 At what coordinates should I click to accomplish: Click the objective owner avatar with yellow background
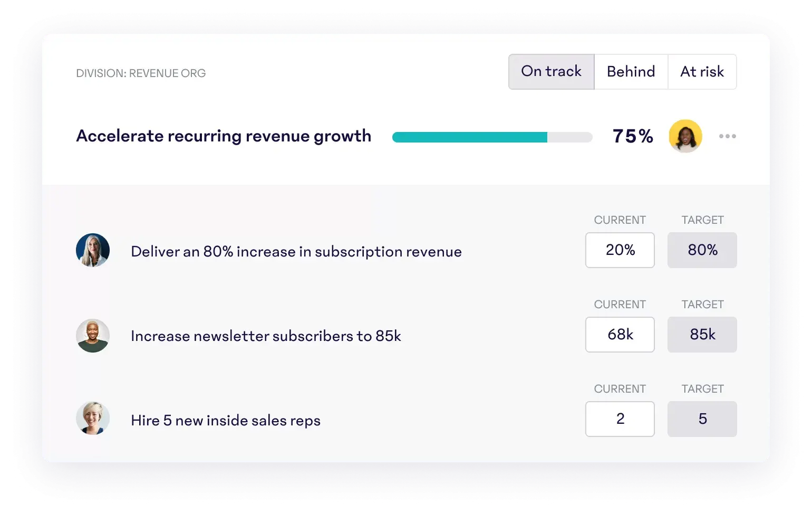(685, 136)
